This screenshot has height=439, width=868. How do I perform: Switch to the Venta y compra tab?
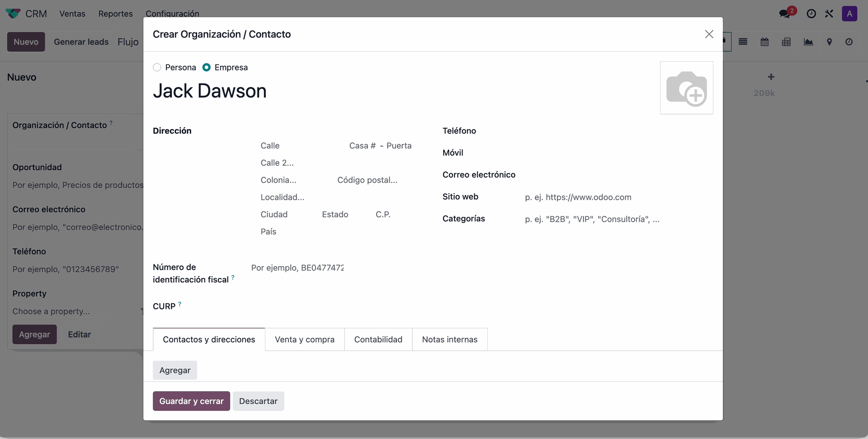pyautogui.click(x=304, y=339)
